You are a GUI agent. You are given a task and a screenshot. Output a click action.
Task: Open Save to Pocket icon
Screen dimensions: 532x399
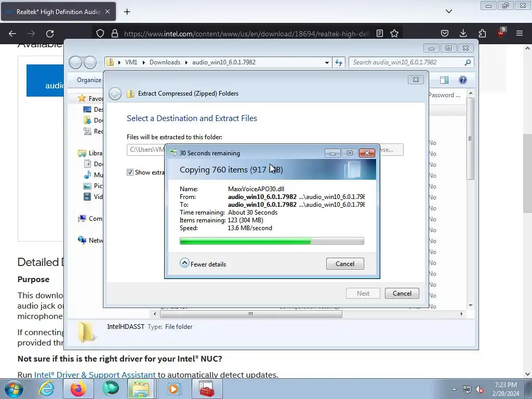pos(445,34)
